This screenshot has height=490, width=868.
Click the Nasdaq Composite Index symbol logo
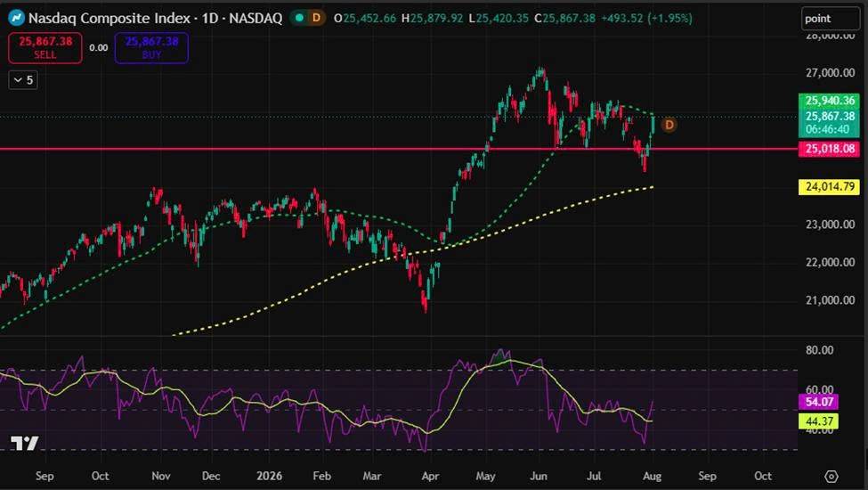click(x=17, y=18)
